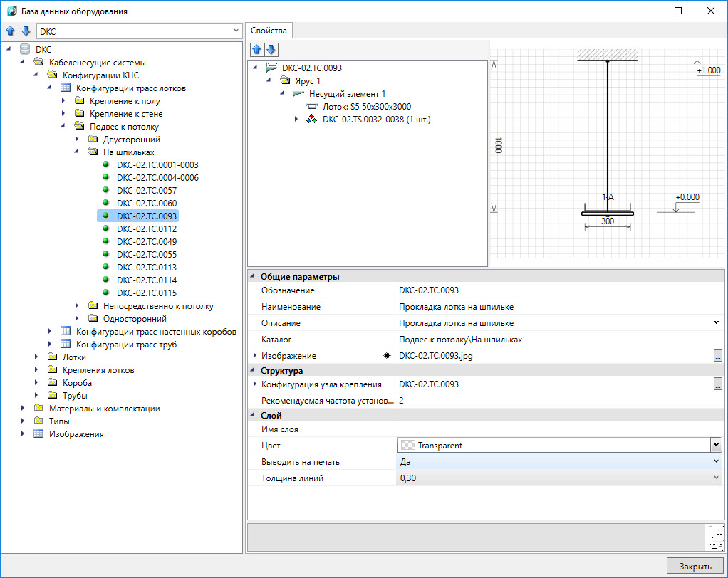The image size is (728, 578).
Task: Click the Обозначение value field
Action: pyautogui.click(x=559, y=290)
